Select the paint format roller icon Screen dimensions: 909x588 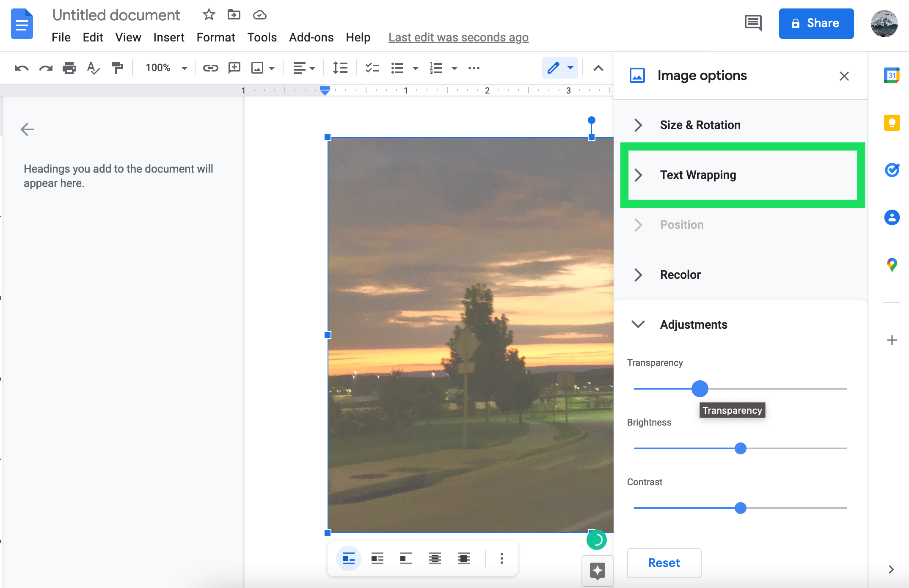tap(117, 68)
